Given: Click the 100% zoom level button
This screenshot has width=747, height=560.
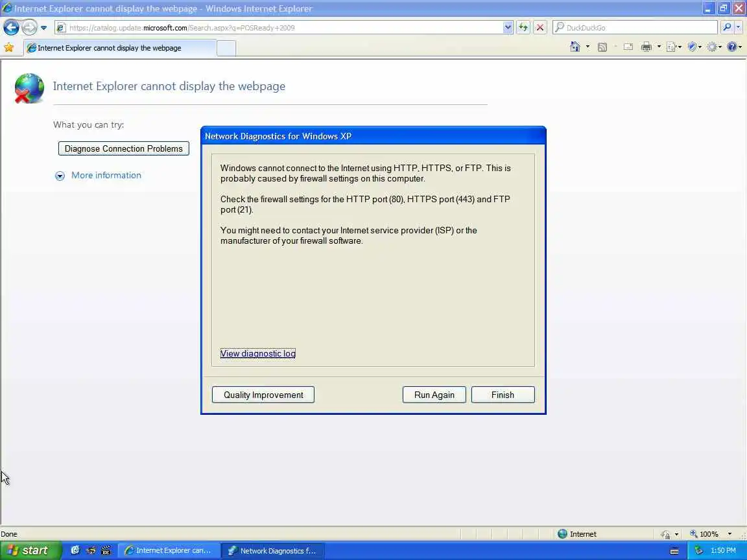Looking at the screenshot, I should pos(704,534).
